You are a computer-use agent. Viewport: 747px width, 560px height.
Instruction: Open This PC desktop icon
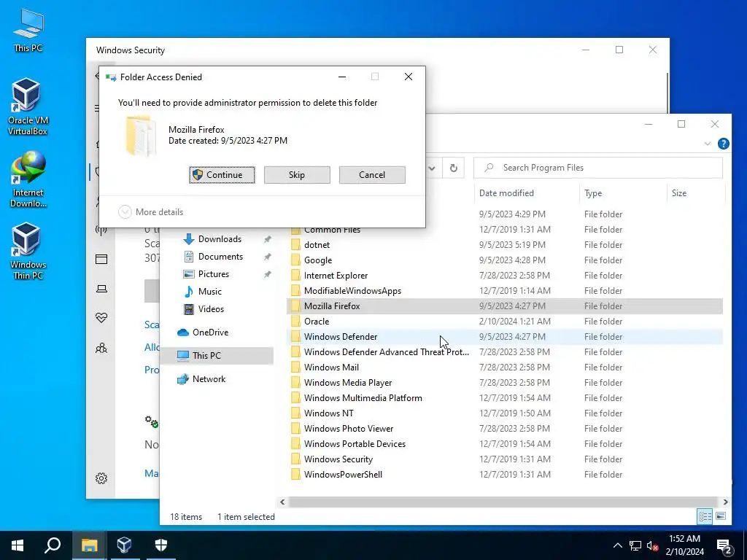click(x=28, y=31)
